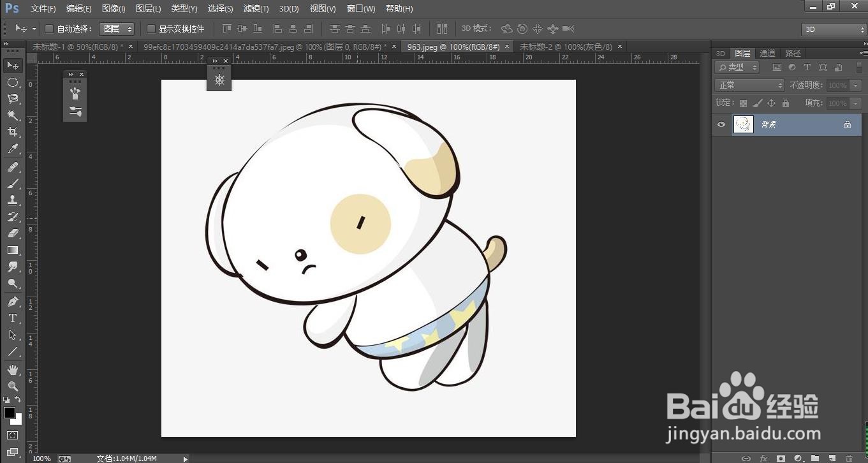
Task: Toggle lock image pixels brush icon
Action: coord(757,103)
